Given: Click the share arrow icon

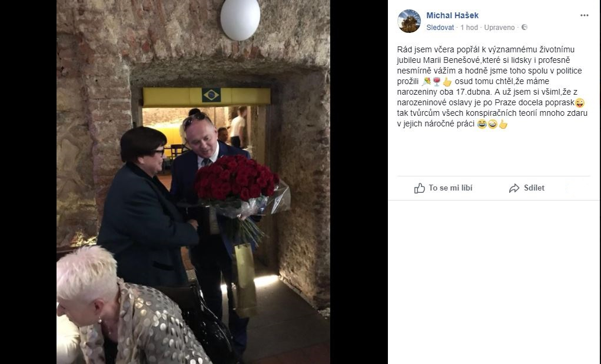Looking at the screenshot, I should coord(514,188).
